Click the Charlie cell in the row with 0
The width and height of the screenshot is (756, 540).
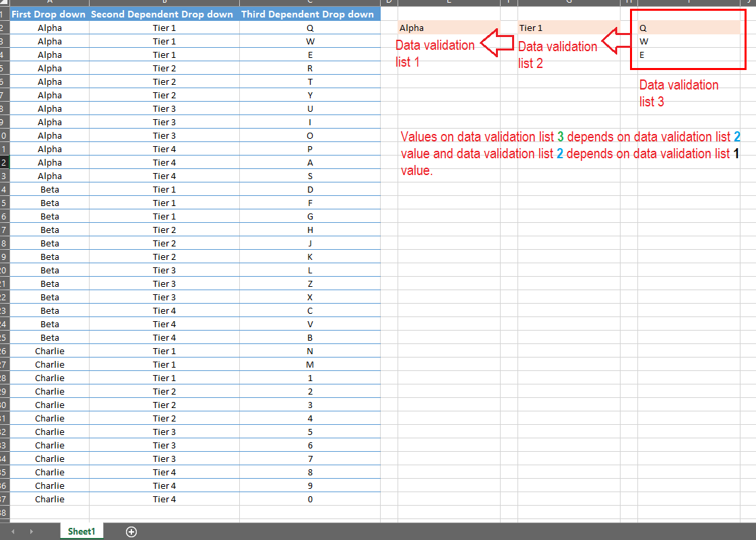click(x=49, y=500)
